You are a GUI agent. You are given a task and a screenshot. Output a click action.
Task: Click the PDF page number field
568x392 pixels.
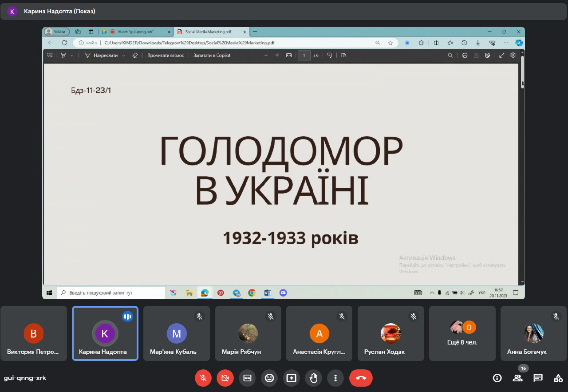tap(304, 55)
